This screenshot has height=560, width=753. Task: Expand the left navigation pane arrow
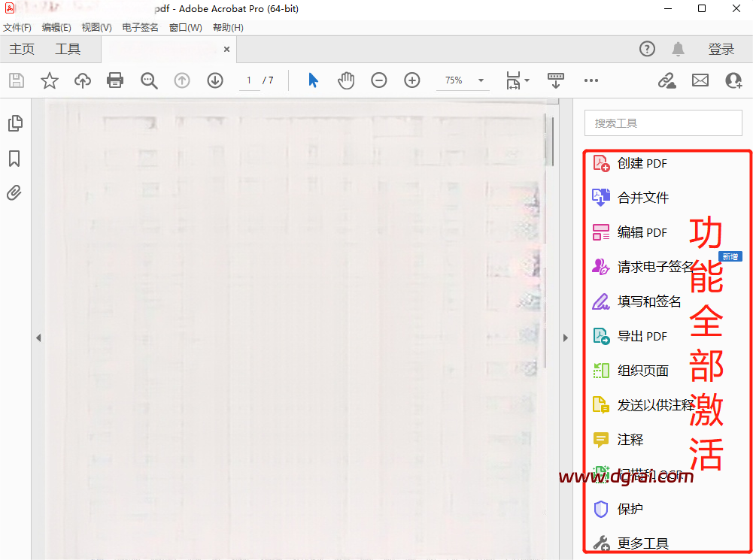pos(38,338)
